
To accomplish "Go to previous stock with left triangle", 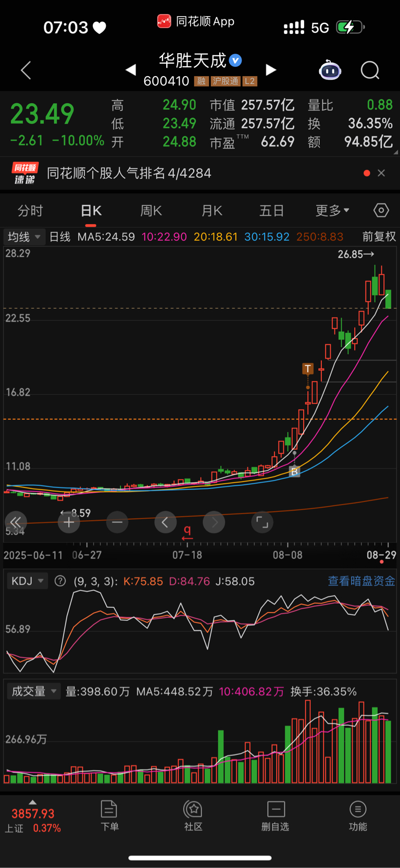I will pos(131,69).
